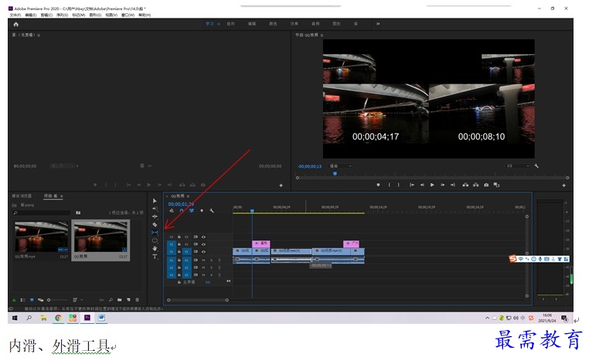This screenshot has height=364, width=589.
Task: Select QQ视频.mp4 thumbnail in Project panel
Action: click(x=41, y=236)
